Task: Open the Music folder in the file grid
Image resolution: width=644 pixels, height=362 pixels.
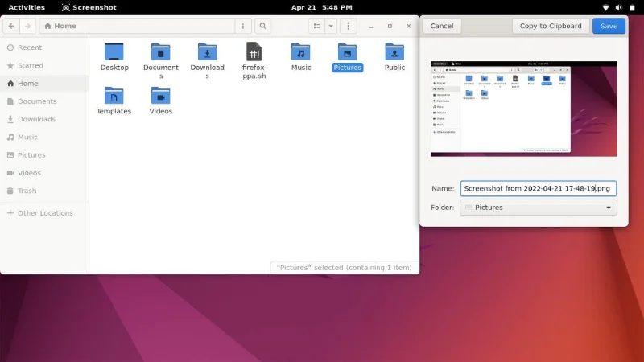Action: point(300,52)
